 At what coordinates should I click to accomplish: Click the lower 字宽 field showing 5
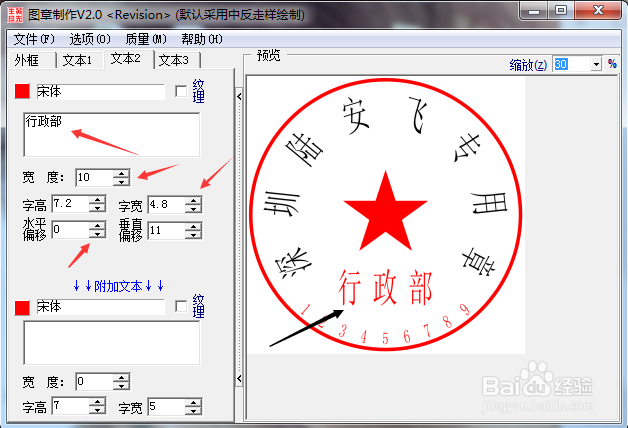coord(167,407)
